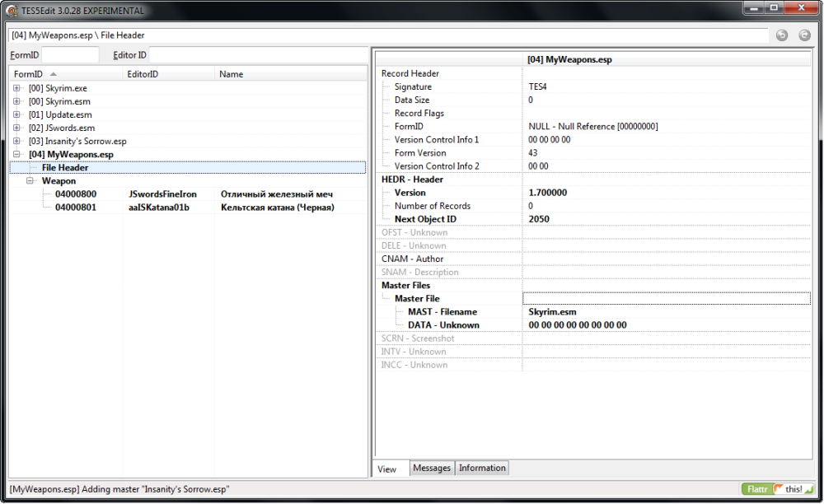Click Version Control Info 1 value 00 00 00 00
Viewport: 824px width, 504px height.
549,140
